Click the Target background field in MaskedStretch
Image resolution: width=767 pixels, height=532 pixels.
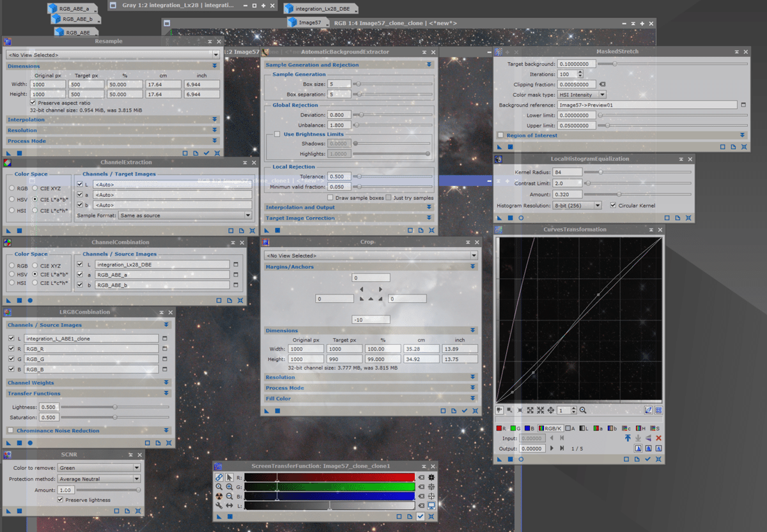[577, 64]
